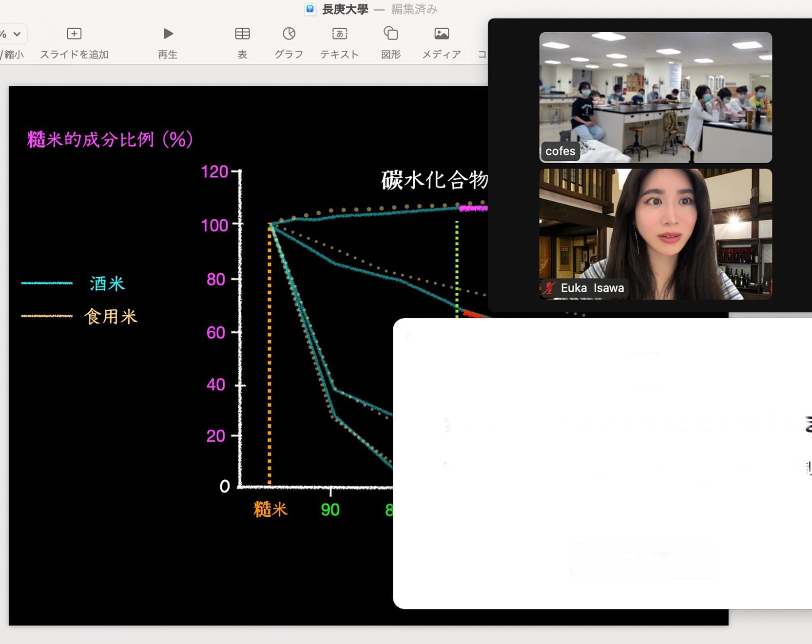Click the メディア media icon

pyautogui.click(x=442, y=34)
